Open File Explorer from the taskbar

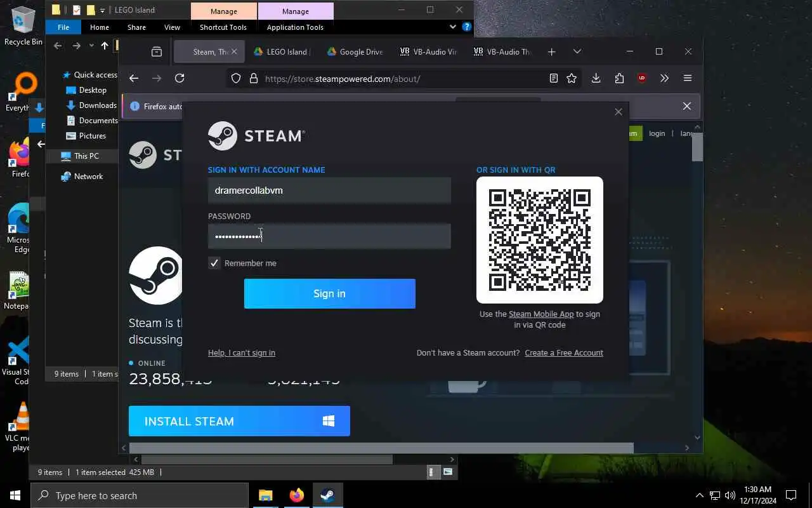point(265,495)
